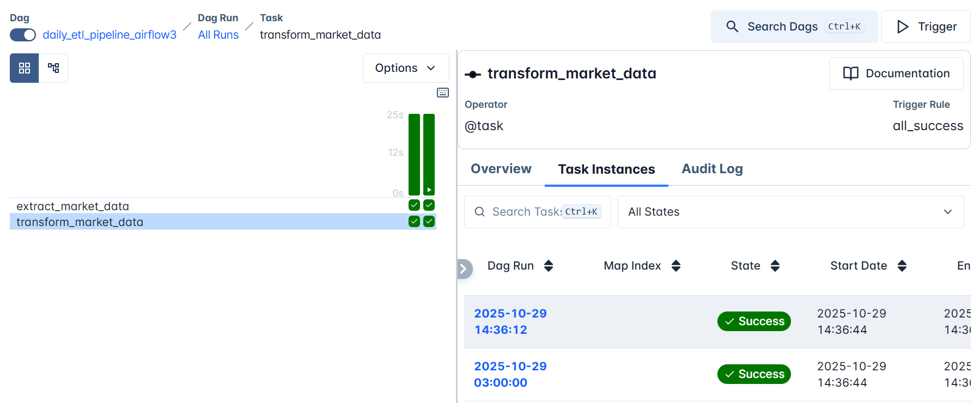Open the Options dropdown
This screenshot has width=980, height=403.
[x=406, y=68]
